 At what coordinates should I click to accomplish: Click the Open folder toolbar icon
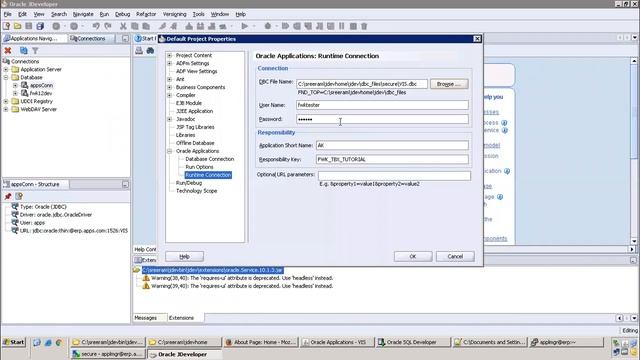click(x=18, y=26)
